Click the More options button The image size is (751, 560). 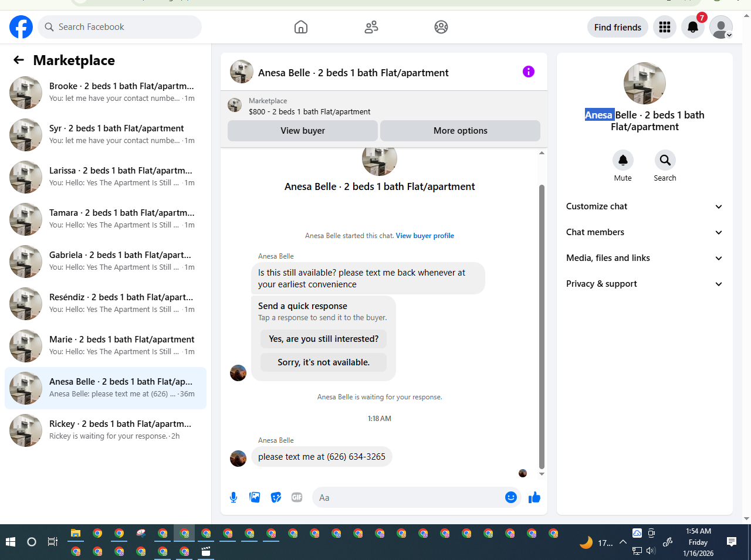point(461,131)
